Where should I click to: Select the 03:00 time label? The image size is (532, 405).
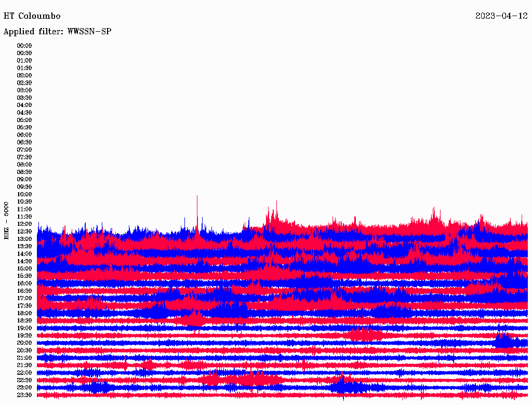tap(24, 90)
